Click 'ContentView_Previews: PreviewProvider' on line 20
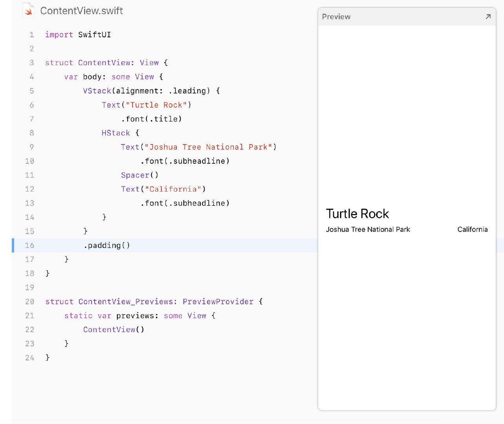Viewport: 504px width, 424px height. point(166,302)
